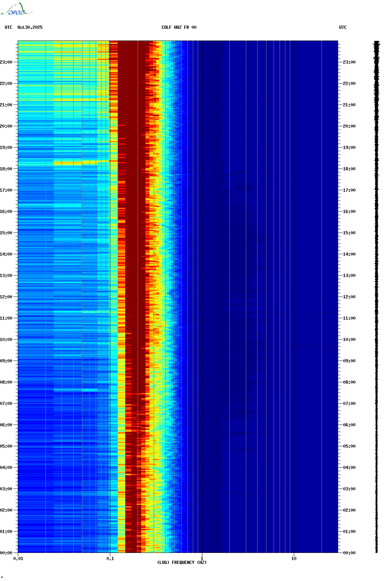Select the 15:00 label on right axis
Screen dimensions: 392x581
click(x=349, y=233)
